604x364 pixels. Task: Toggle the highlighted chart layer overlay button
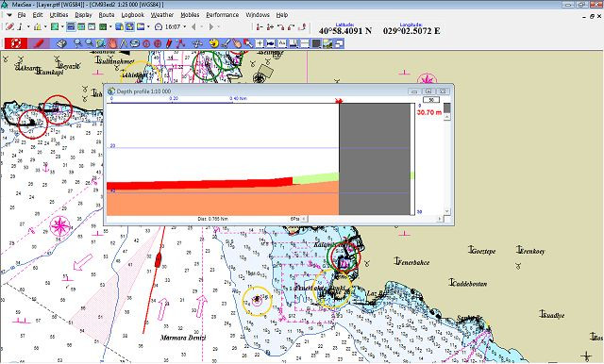(129, 27)
